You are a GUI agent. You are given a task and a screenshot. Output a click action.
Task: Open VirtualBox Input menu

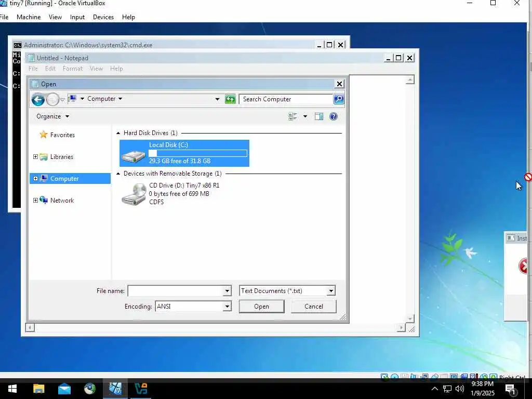[x=77, y=17]
